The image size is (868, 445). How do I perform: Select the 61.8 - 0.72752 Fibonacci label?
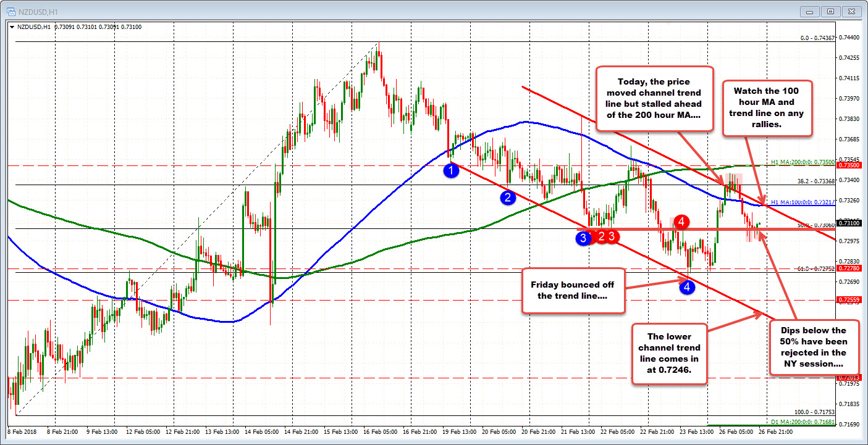[x=815, y=268]
